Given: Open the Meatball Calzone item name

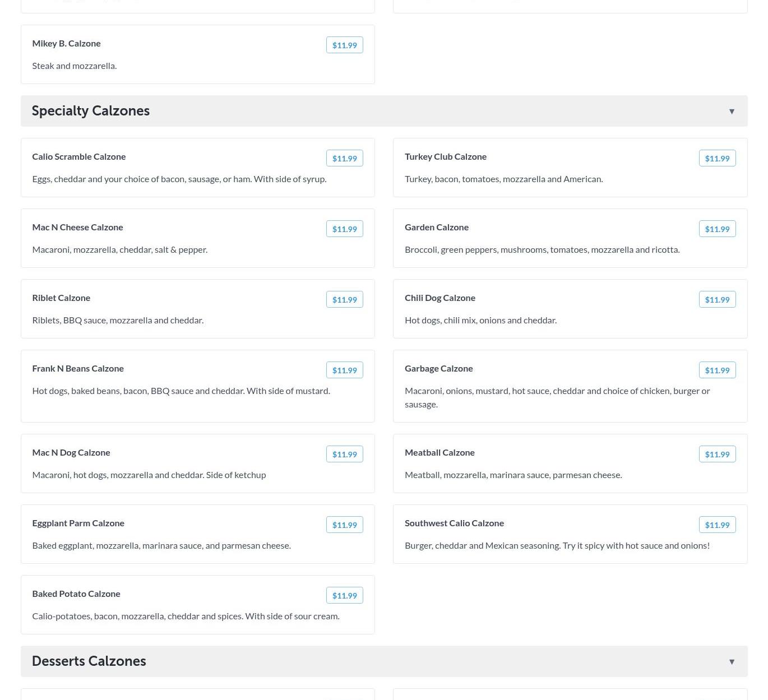Looking at the screenshot, I should click(439, 452).
